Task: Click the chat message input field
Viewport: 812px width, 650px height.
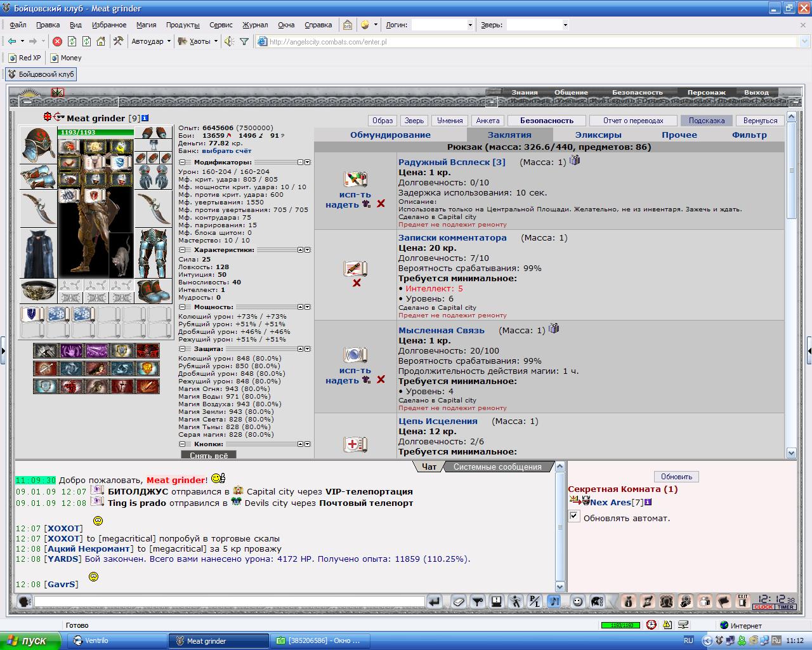Action: pos(229,601)
